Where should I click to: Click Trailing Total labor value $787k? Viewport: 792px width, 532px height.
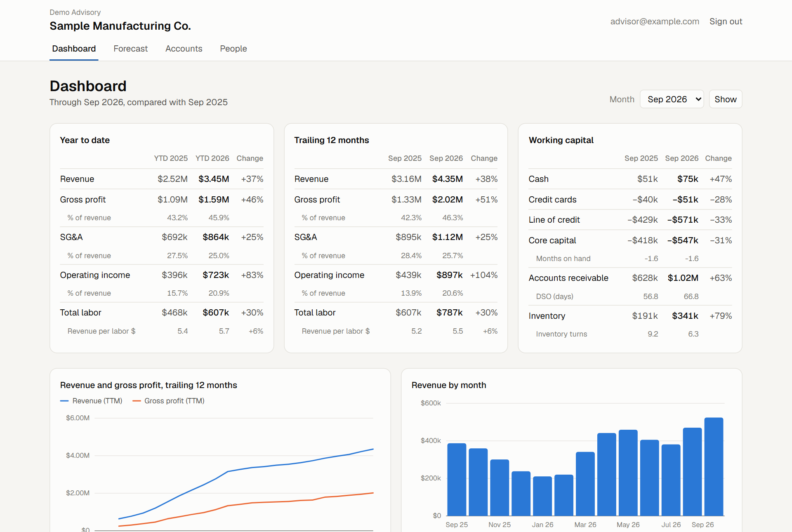click(450, 313)
